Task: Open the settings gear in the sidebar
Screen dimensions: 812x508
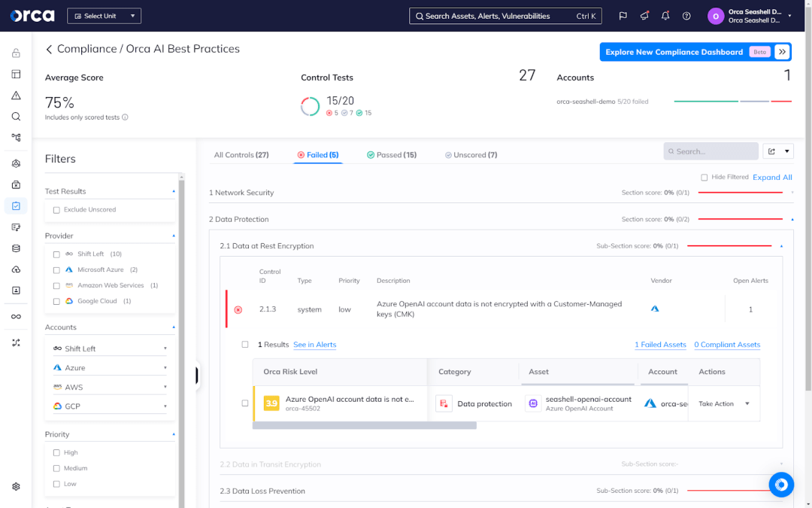Action: click(16, 487)
